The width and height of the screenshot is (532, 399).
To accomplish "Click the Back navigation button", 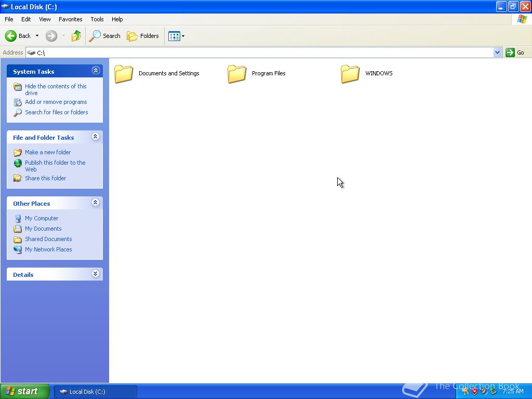I will coord(18,36).
